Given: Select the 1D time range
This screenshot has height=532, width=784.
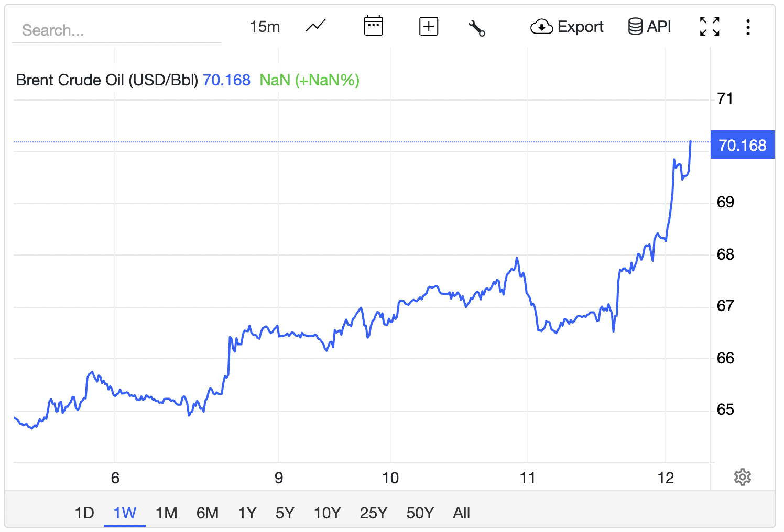Looking at the screenshot, I should coord(84,513).
